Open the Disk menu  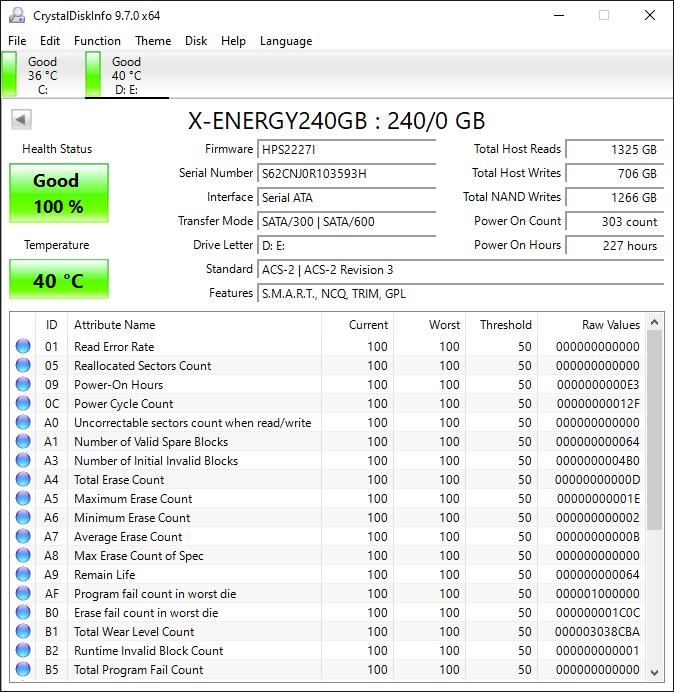click(x=196, y=41)
